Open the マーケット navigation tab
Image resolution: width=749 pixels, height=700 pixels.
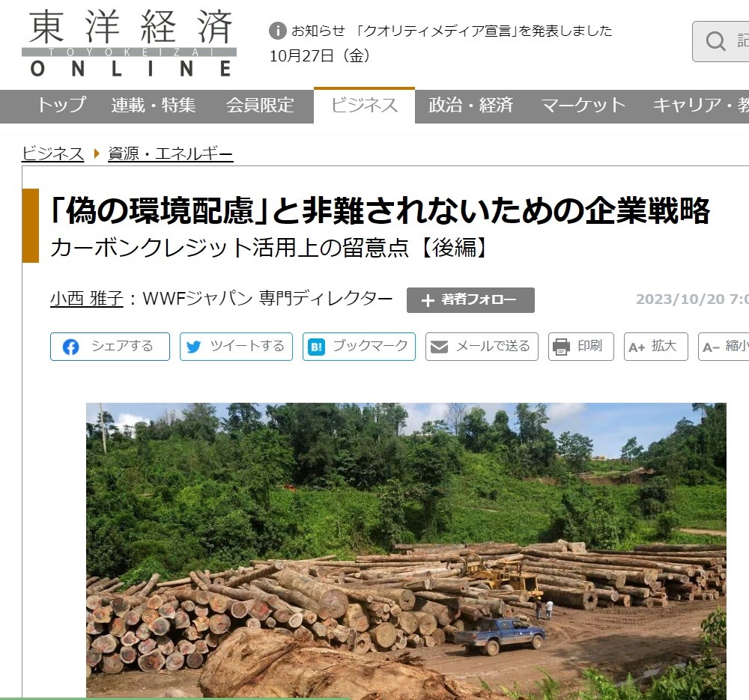[583, 105]
